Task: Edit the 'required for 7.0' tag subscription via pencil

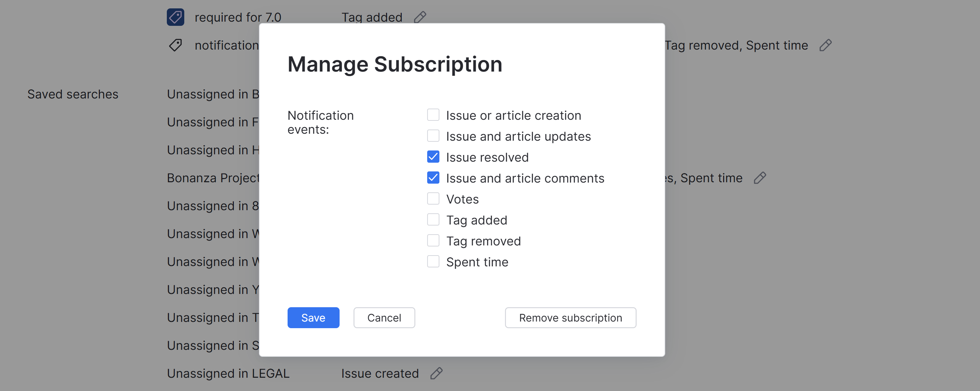Action: pos(420,17)
